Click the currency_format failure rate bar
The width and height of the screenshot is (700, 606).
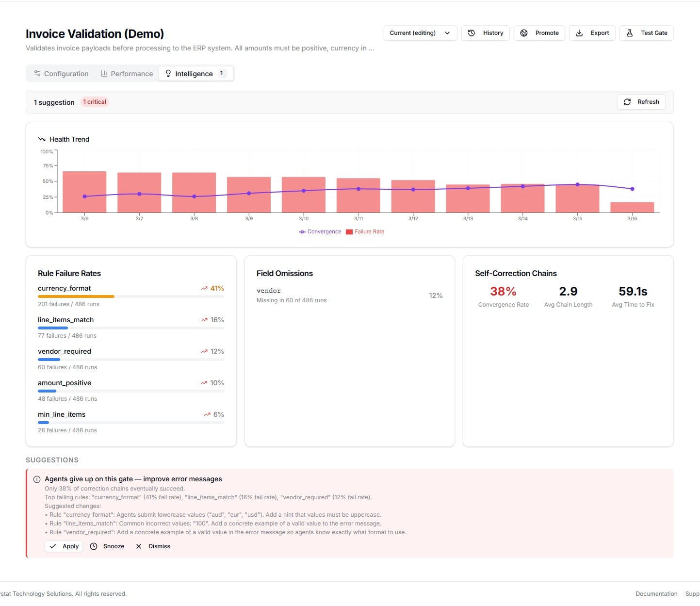(x=76, y=296)
